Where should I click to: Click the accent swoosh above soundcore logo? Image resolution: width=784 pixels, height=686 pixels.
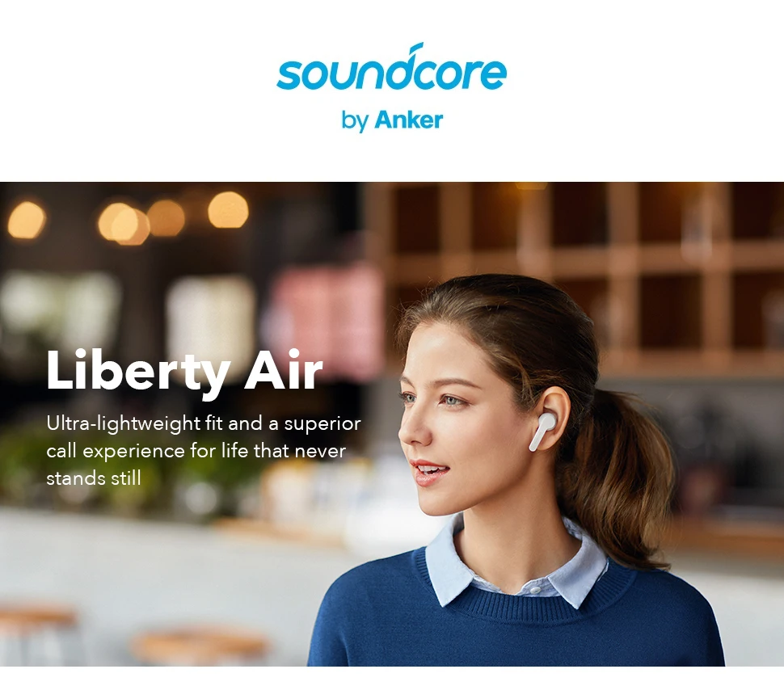(414, 49)
